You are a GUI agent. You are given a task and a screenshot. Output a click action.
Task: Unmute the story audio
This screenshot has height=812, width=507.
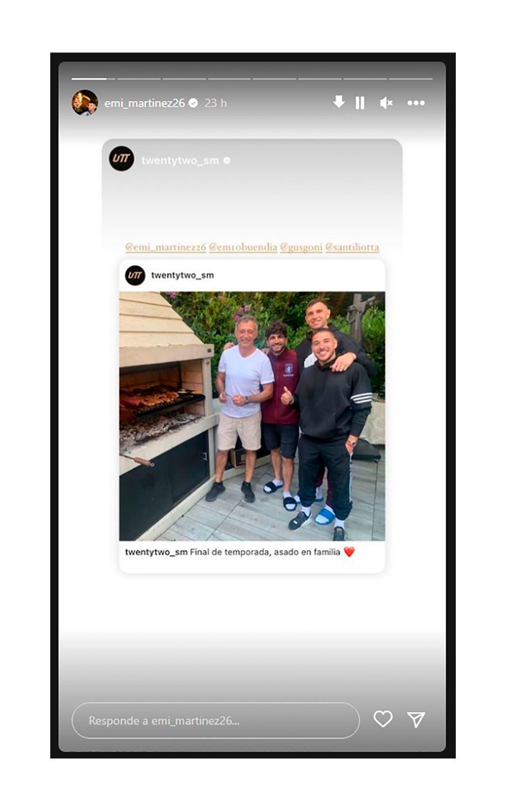tap(386, 103)
